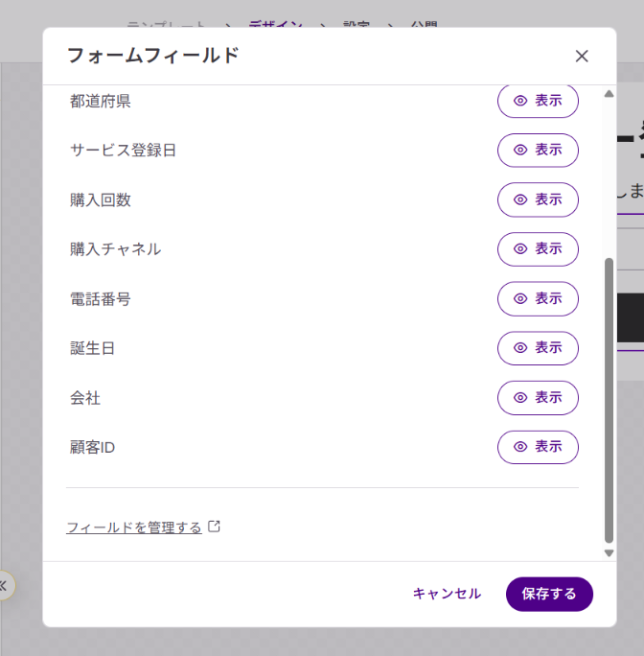Click the scrollbar down arrow
Screen dimensions: 644x656
(609, 553)
